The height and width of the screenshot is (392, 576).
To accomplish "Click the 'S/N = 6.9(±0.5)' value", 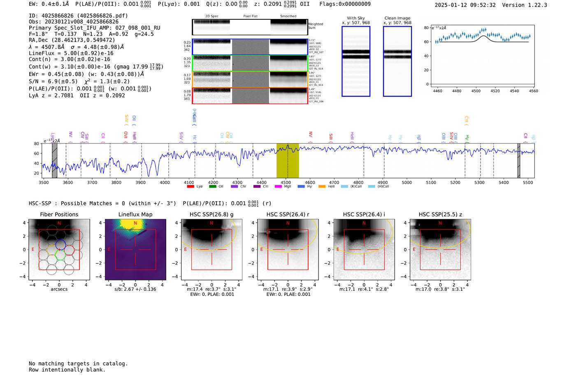I will (x=53, y=81).
